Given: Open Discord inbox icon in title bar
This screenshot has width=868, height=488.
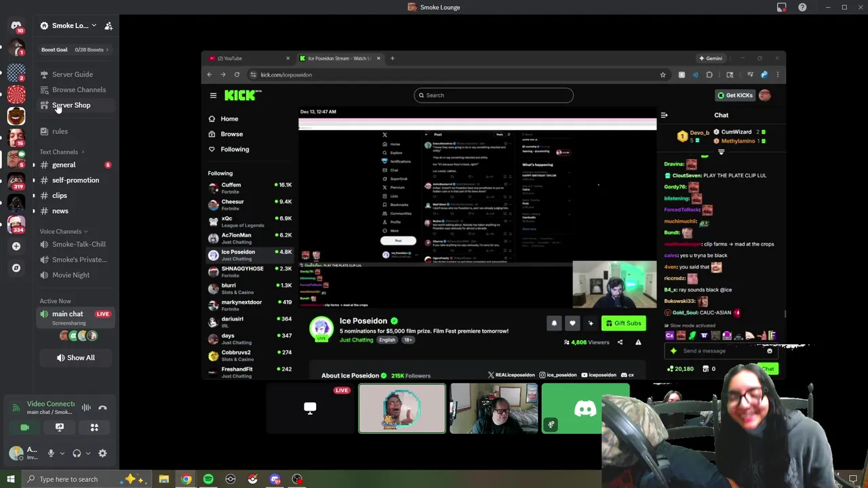Looking at the screenshot, I should coord(782,7).
